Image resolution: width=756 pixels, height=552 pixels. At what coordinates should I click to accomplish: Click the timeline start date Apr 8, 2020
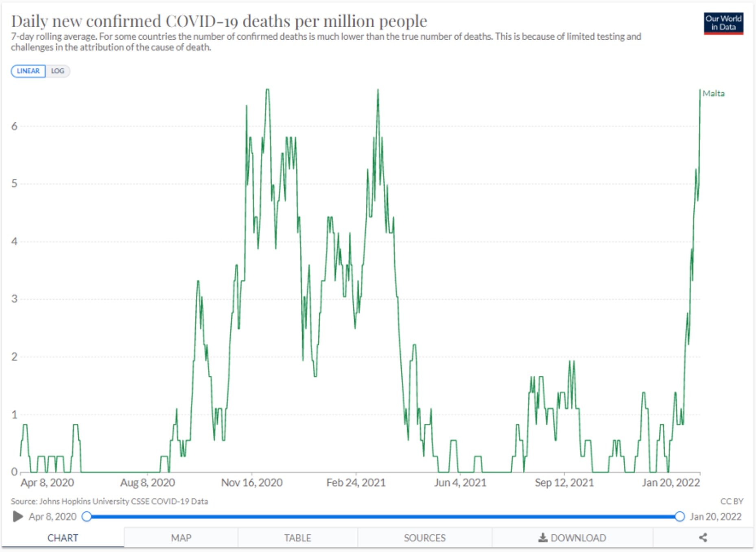tap(52, 517)
